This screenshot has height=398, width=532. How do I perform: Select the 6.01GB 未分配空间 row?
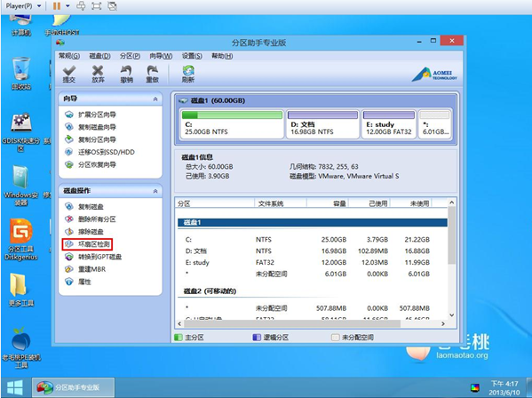[312, 274]
